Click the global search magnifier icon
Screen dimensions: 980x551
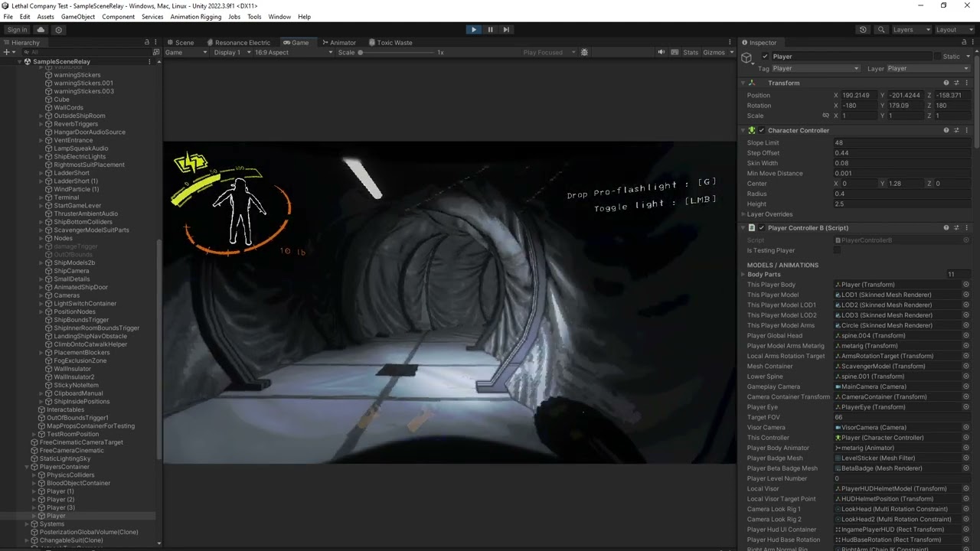click(881, 30)
